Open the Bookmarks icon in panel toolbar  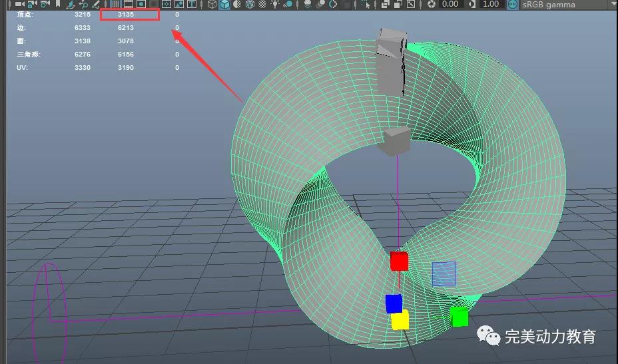coord(58,4)
